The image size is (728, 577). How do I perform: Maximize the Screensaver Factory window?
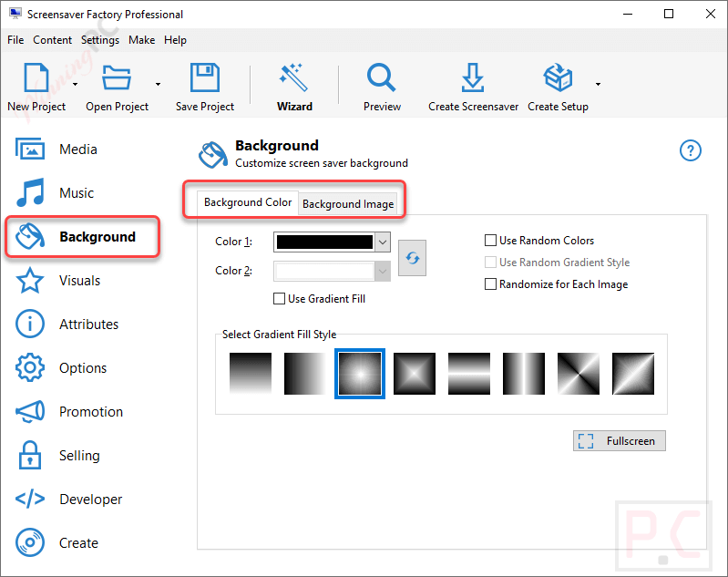tap(669, 14)
